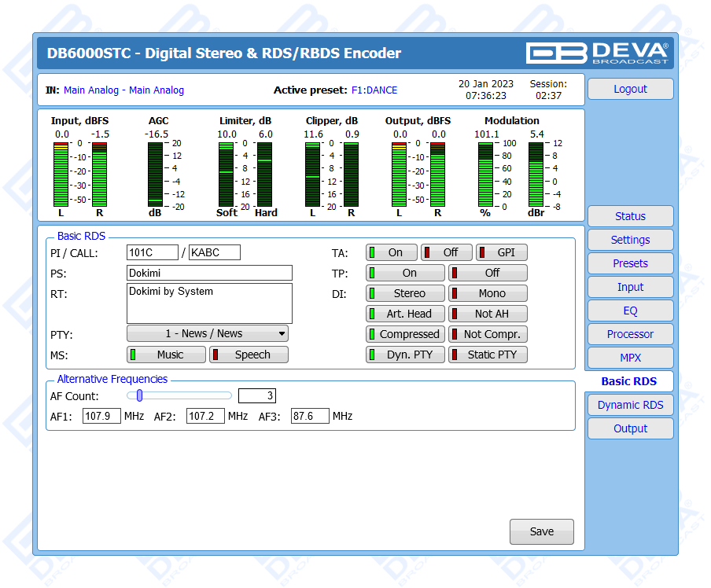Switch TP off
This screenshot has width=711, height=588.
(488, 273)
